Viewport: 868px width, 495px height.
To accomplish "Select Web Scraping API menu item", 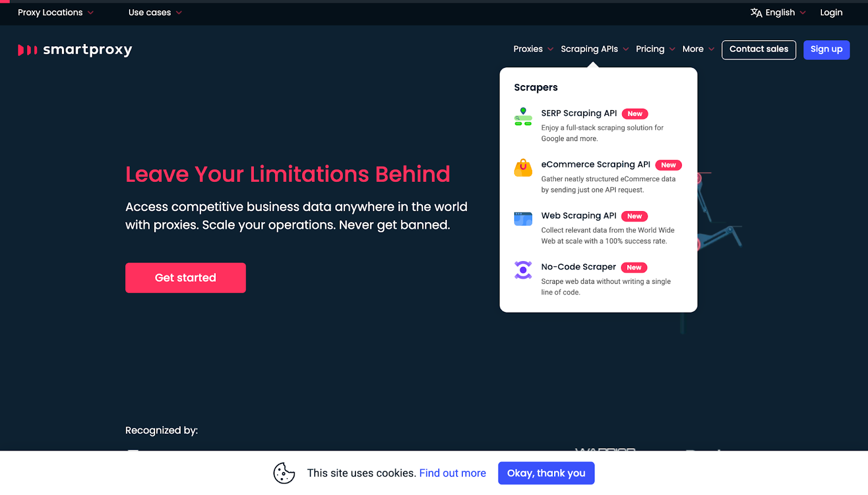I will (598, 228).
